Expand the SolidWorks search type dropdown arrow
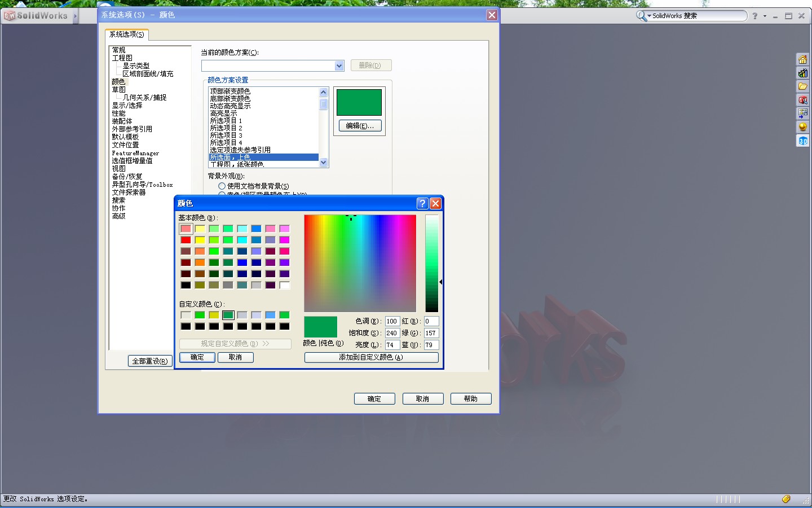812x508 pixels. point(649,16)
